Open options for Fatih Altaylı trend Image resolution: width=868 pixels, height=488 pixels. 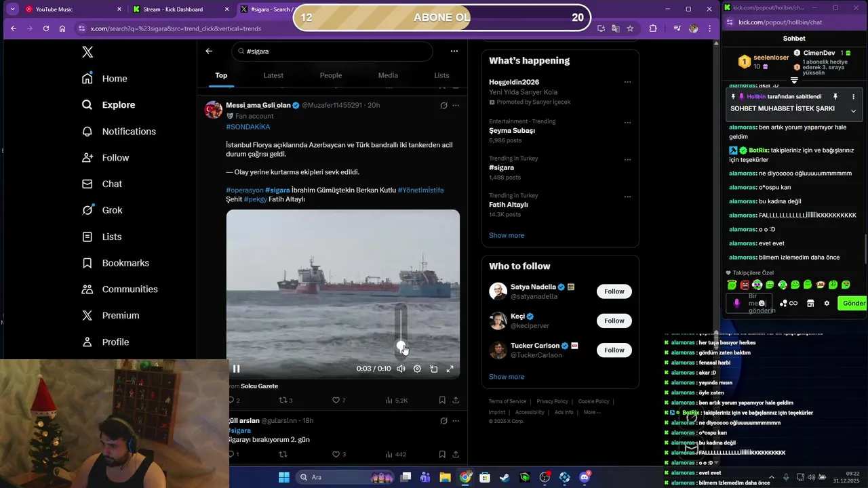[x=627, y=197]
